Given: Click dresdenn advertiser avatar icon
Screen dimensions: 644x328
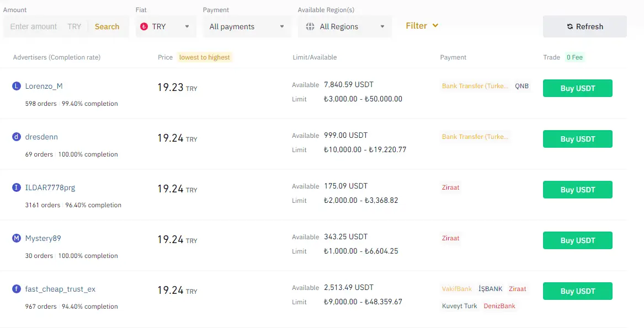Looking at the screenshot, I should pyautogui.click(x=17, y=137).
